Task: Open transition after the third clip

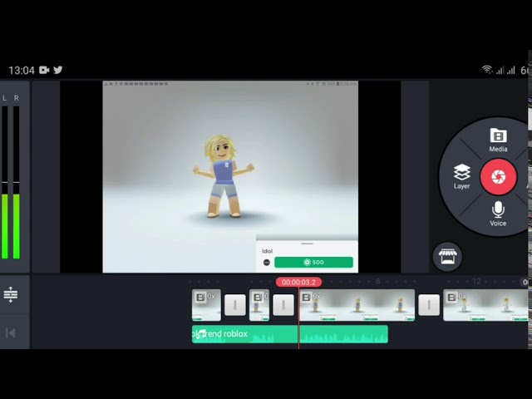Action: 429,305
